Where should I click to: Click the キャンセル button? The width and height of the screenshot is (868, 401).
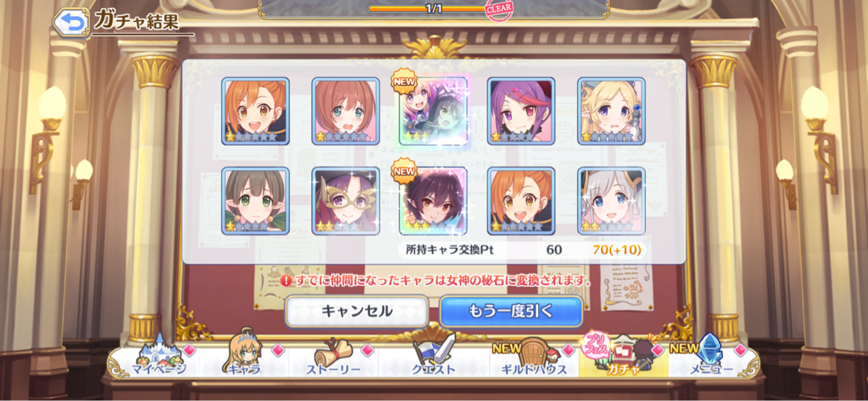click(x=357, y=312)
